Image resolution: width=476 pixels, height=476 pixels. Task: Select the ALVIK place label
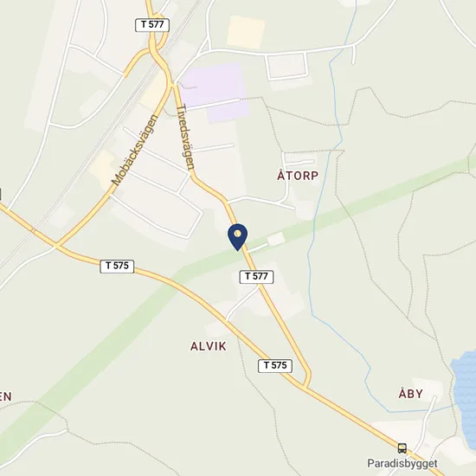pyautogui.click(x=209, y=346)
